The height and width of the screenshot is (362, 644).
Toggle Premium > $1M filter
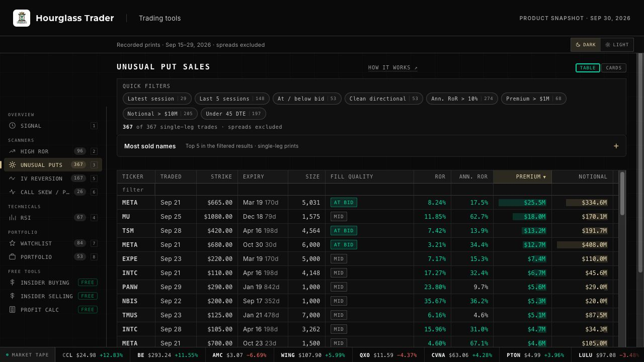(x=533, y=99)
